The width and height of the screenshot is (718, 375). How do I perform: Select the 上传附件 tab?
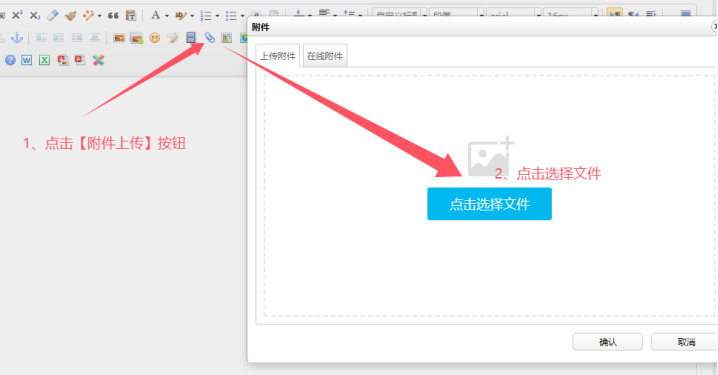coord(277,56)
